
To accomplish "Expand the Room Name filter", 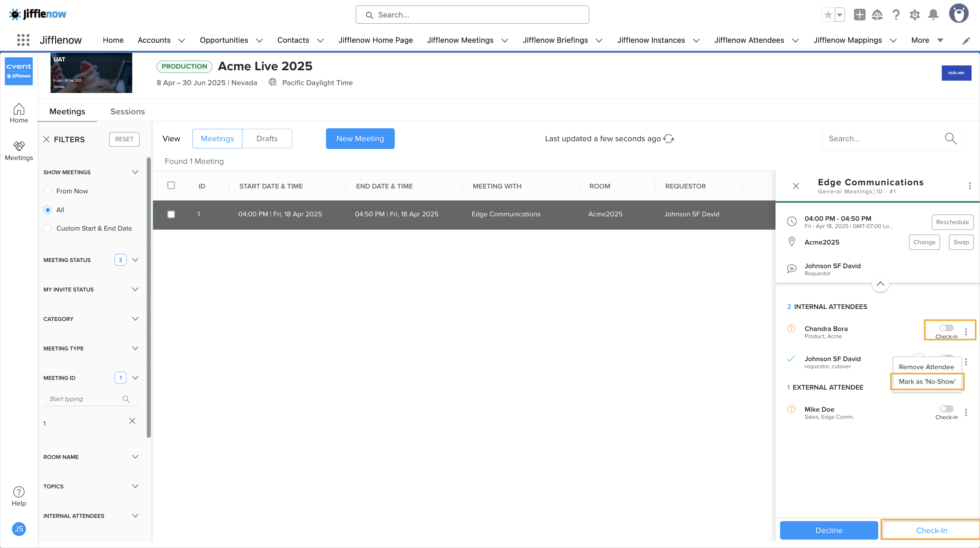I will click(135, 457).
